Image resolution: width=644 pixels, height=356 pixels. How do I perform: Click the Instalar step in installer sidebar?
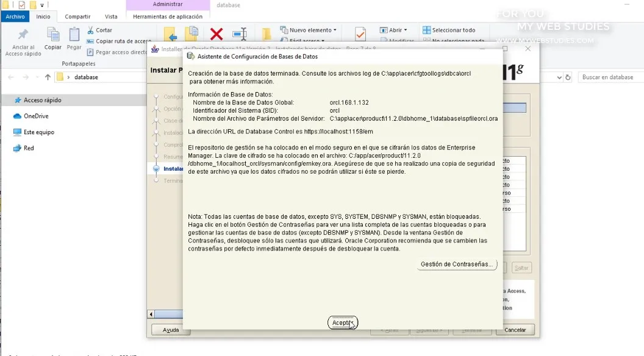[x=173, y=169]
